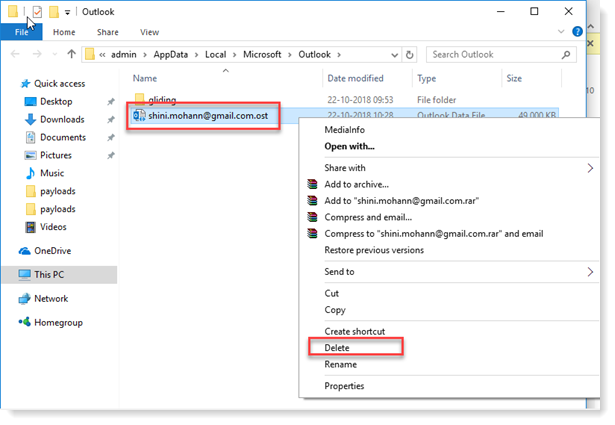Choose Create shortcut from context menu
The image size is (615, 425).
pyautogui.click(x=355, y=331)
